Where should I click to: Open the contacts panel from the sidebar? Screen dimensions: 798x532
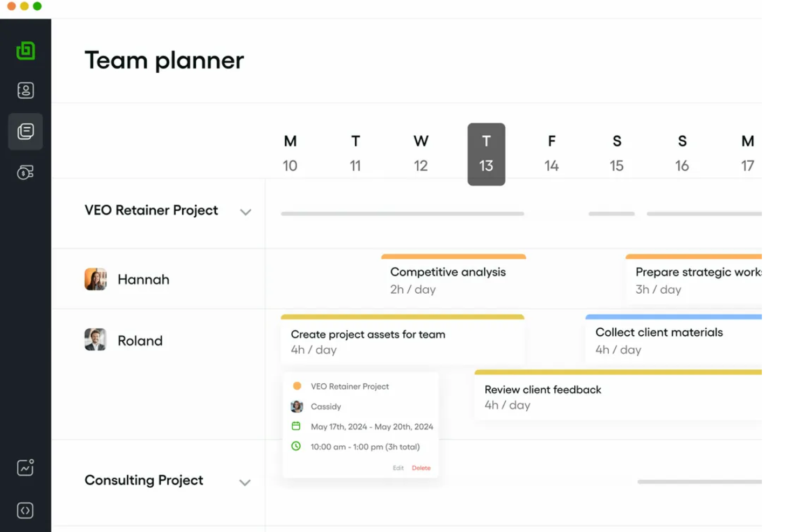[x=25, y=90]
